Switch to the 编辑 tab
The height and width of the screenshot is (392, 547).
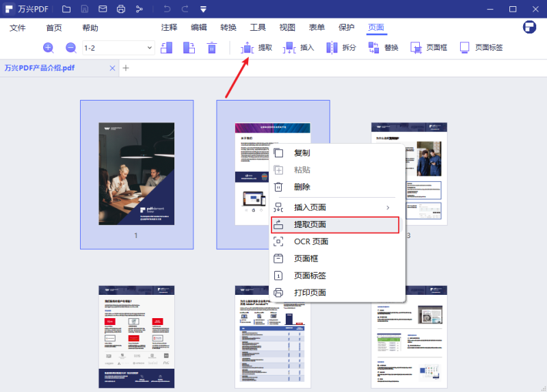(199, 27)
